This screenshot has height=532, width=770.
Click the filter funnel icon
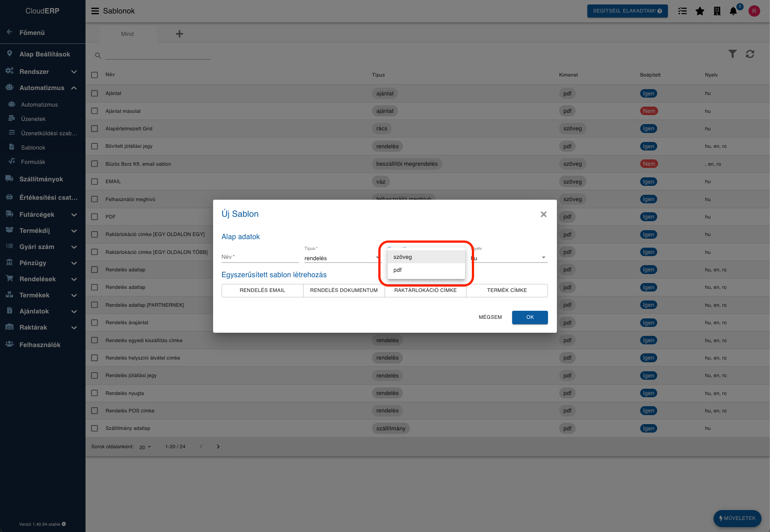tap(732, 54)
